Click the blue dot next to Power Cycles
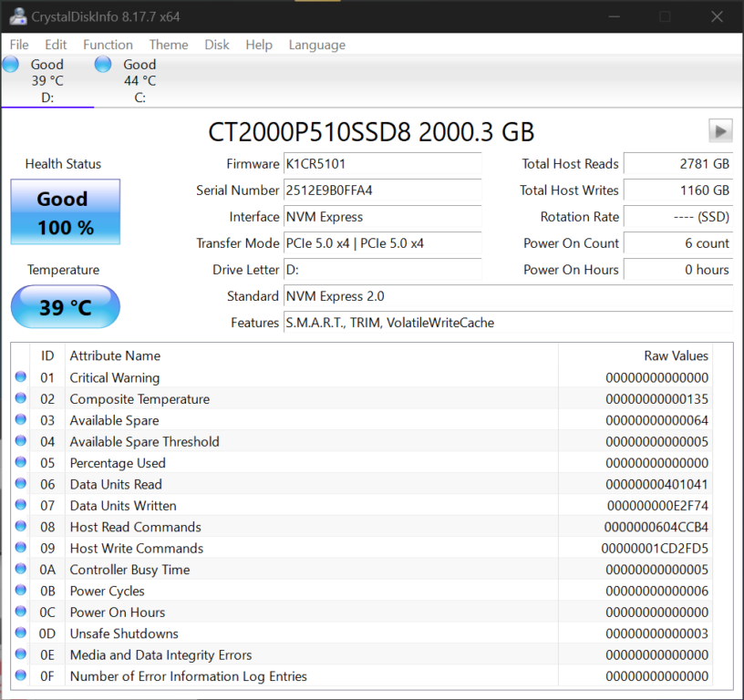The image size is (744, 700). tap(21, 591)
